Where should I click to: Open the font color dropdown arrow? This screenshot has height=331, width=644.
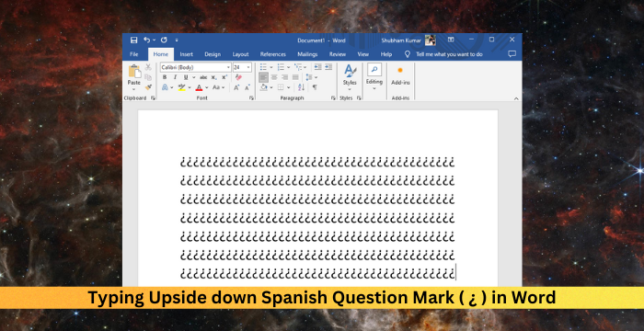coord(207,87)
